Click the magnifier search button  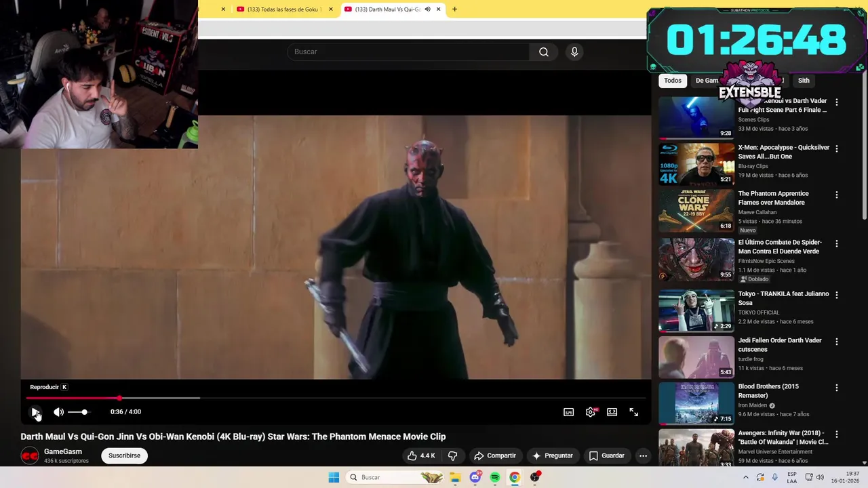pos(544,52)
